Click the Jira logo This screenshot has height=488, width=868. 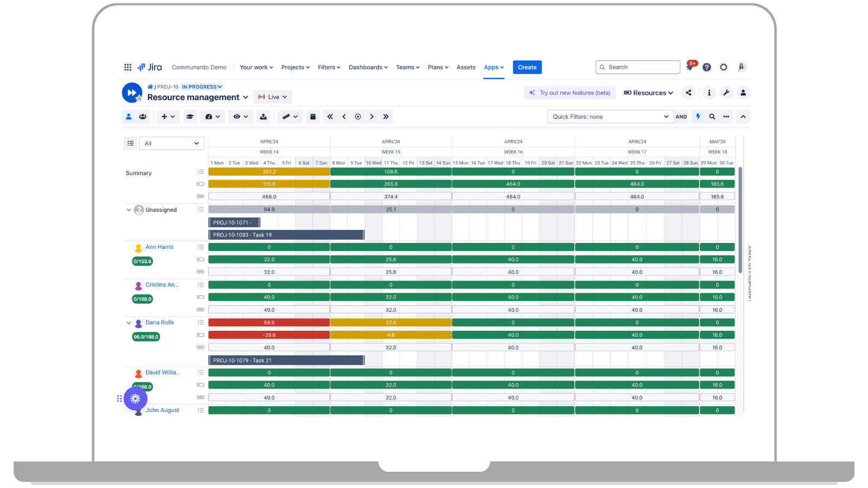pyautogui.click(x=150, y=67)
